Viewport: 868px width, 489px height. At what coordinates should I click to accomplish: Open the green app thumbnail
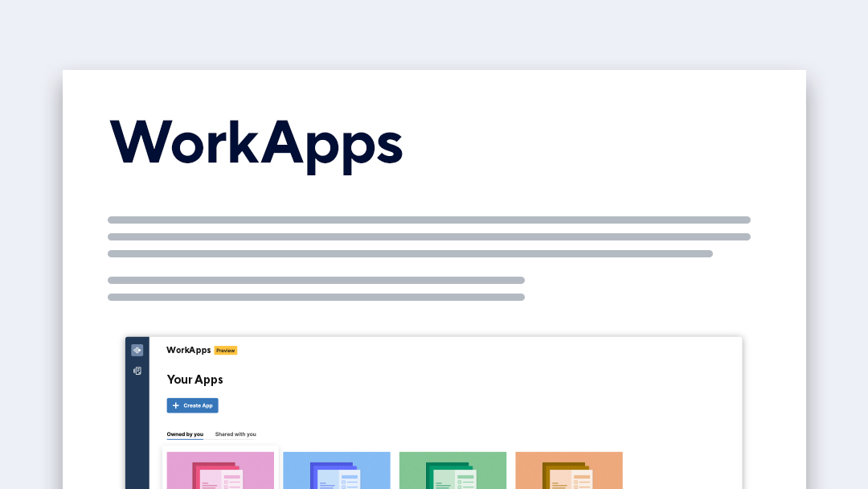click(452, 471)
